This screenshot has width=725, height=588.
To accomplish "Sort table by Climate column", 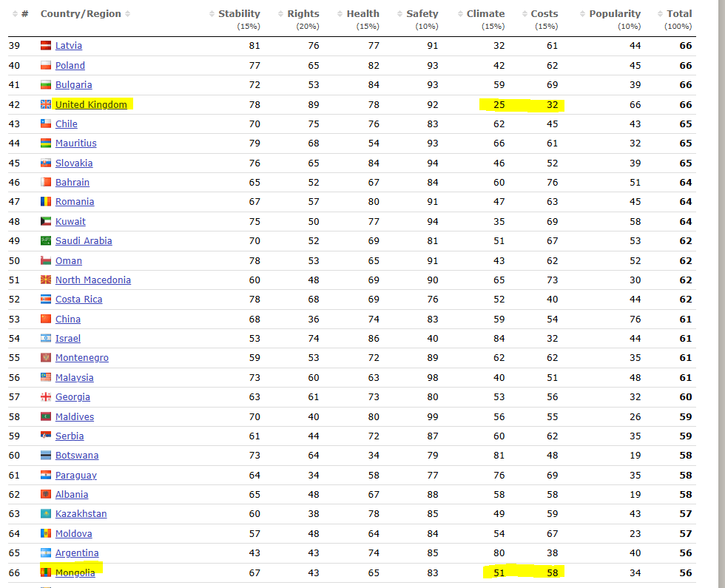I will point(485,14).
